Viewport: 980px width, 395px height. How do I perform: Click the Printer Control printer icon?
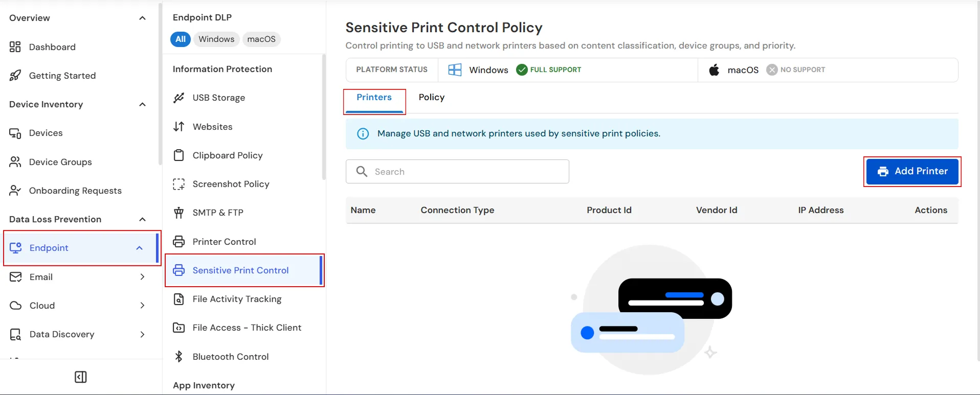pos(179,242)
